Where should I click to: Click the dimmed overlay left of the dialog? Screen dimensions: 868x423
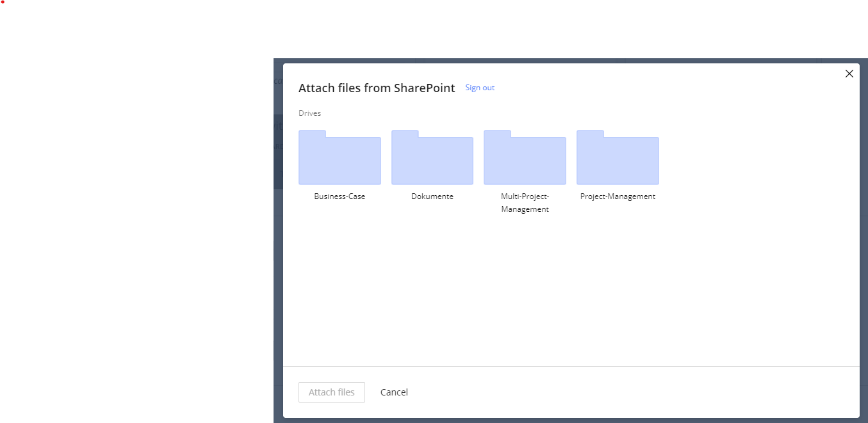coord(278,256)
